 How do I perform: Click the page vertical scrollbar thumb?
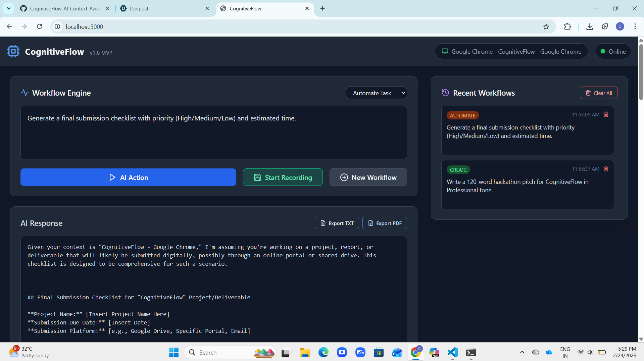coord(641,72)
